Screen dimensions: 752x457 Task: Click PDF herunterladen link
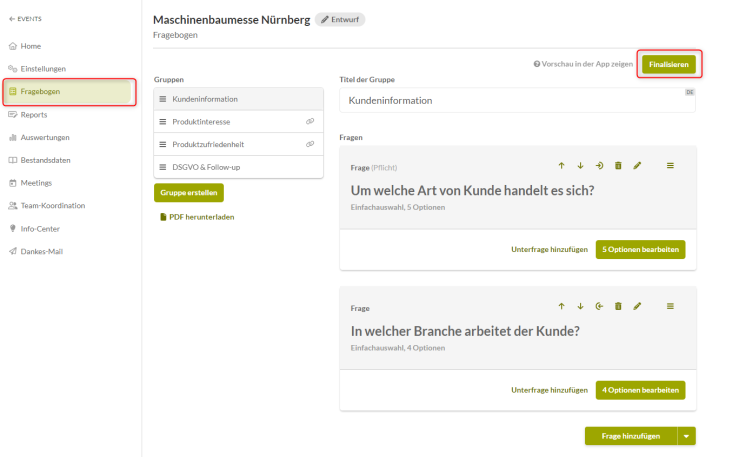(201, 217)
